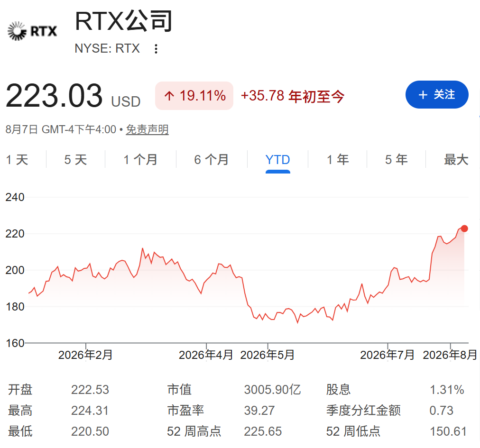Click the 季度分红金额 value 0.73
The image size is (480, 448).
[x=441, y=411]
